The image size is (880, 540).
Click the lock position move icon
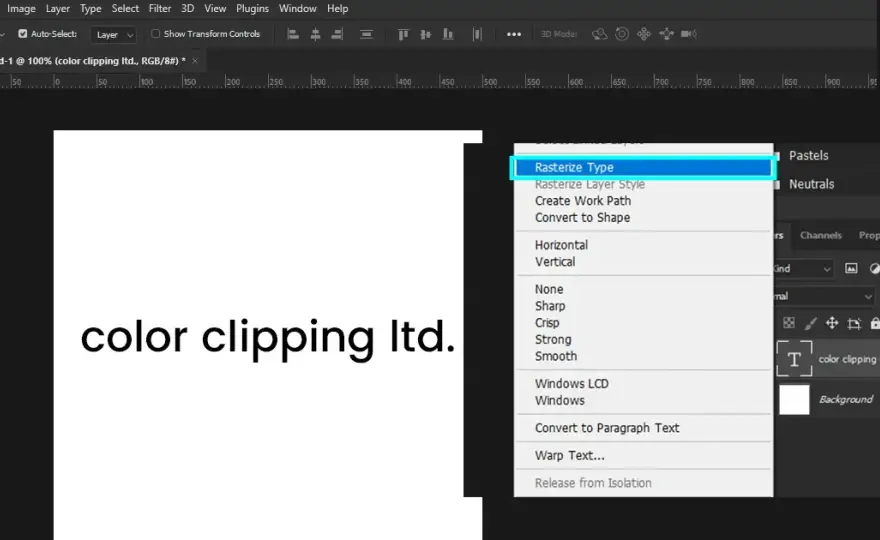[x=832, y=323]
